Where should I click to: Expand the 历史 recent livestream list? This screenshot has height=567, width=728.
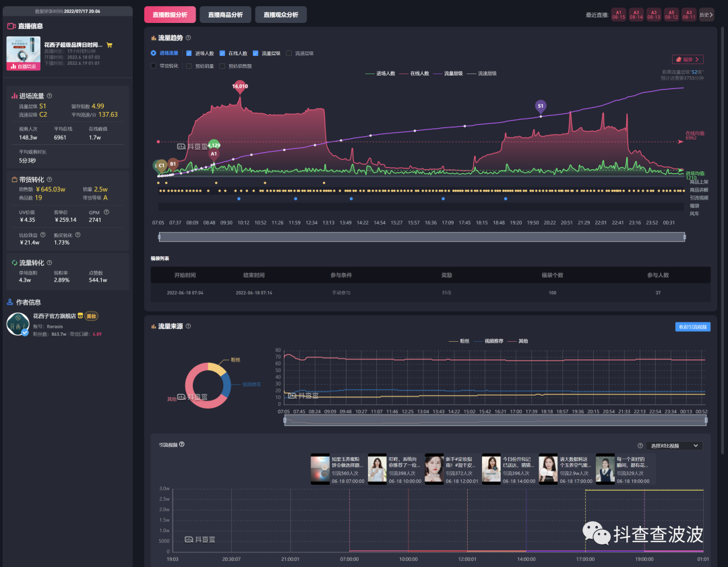coord(706,15)
